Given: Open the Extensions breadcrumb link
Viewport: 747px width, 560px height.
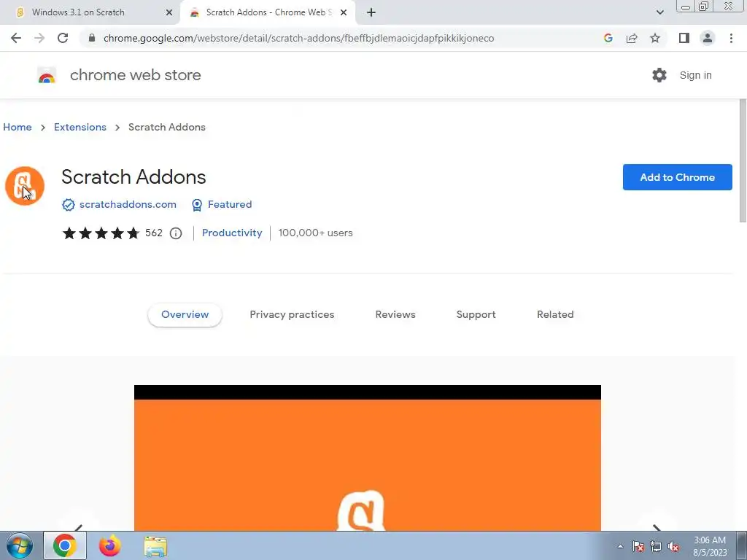Looking at the screenshot, I should pyautogui.click(x=80, y=127).
